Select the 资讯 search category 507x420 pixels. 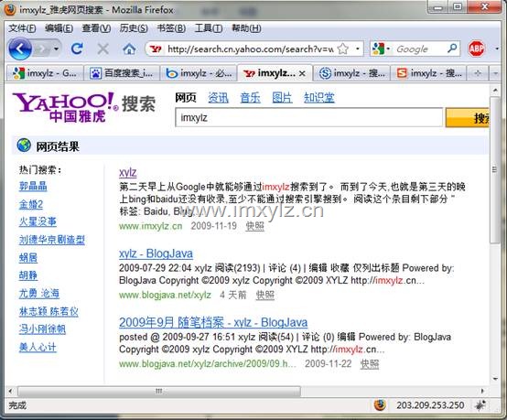[x=218, y=97]
